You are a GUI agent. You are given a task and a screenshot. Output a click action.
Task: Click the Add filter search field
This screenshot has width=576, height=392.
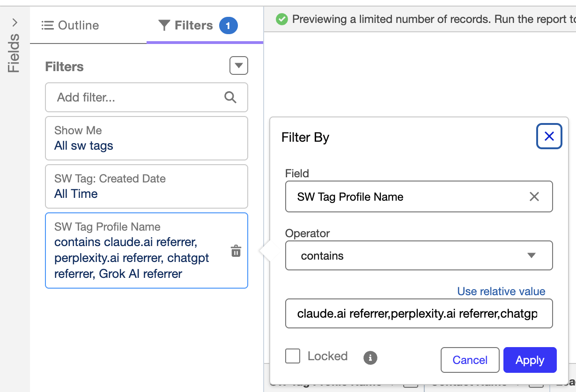[x=147, y=97]
